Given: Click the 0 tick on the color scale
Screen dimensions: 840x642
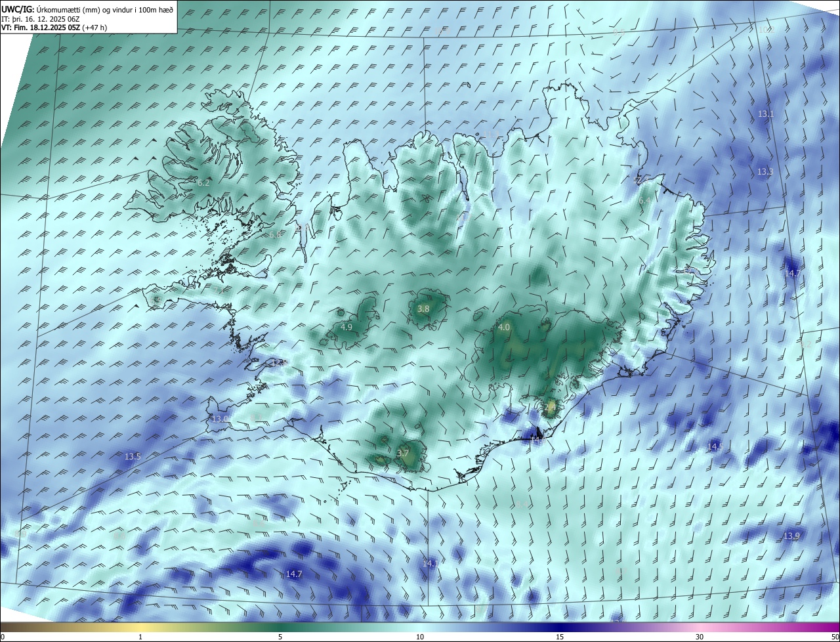Looking at the screenshot, I should [2, 637].
